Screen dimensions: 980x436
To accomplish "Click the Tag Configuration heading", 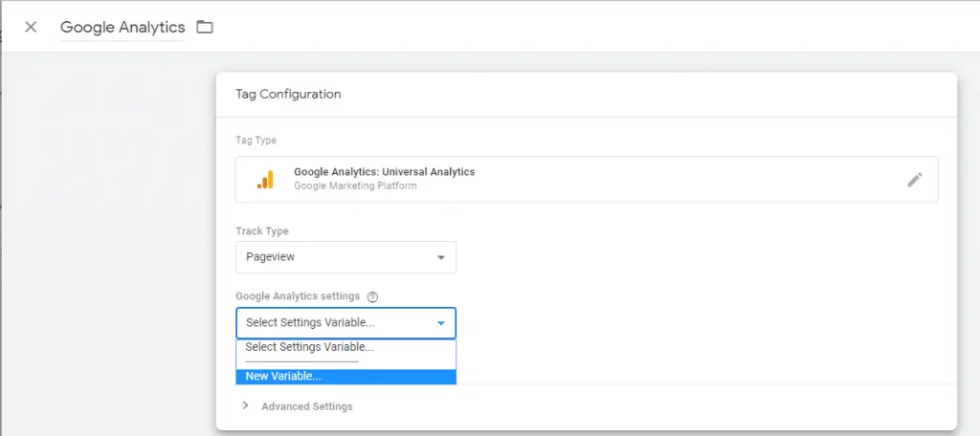I will click(288, 95).
